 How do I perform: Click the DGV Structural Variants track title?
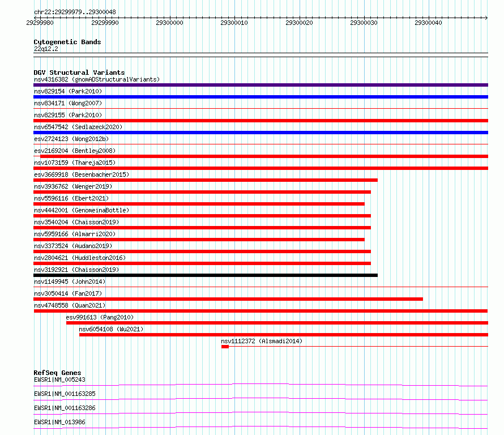point(79,72)
